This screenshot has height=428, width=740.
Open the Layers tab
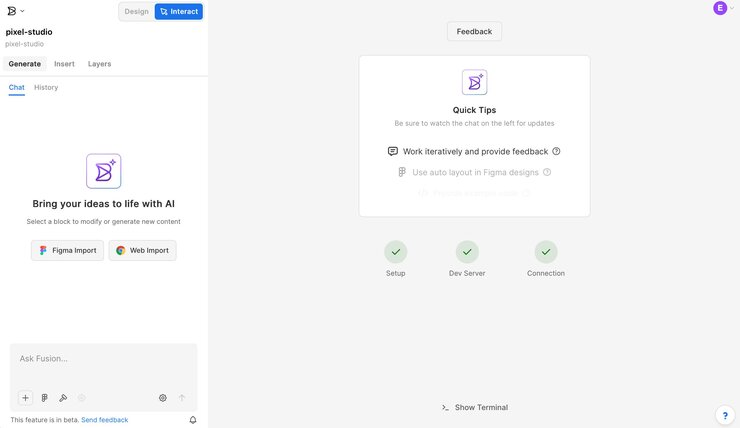100,64
